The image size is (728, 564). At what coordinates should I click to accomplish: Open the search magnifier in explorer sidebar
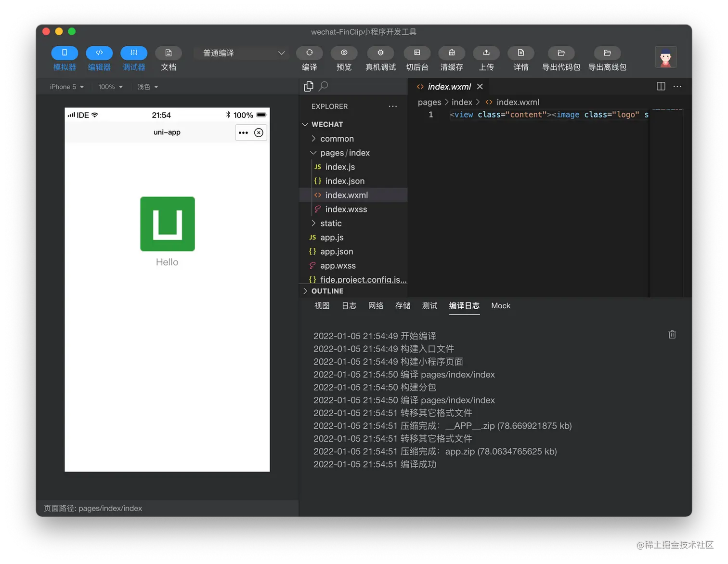pyautogui.click(x=324, y=86)
